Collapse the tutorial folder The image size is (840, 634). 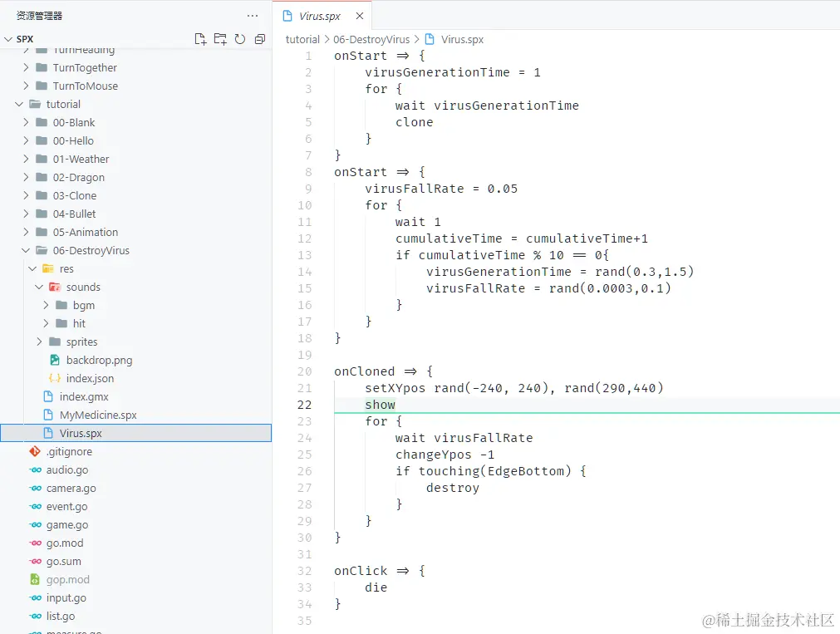point(19,104)
